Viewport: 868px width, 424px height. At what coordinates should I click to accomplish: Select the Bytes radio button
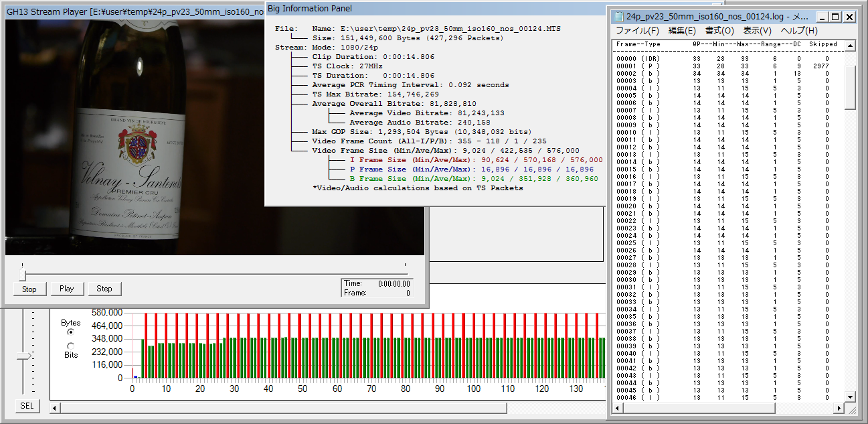71,332
